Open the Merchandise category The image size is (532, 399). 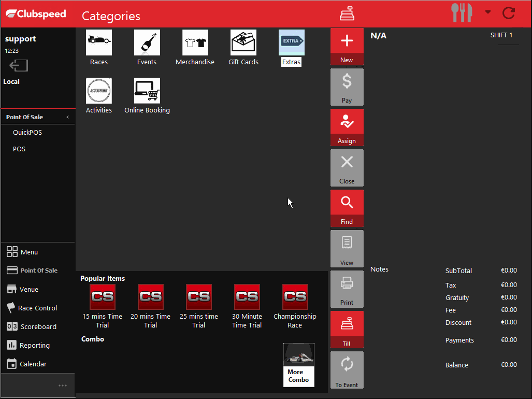coord(195,48)
